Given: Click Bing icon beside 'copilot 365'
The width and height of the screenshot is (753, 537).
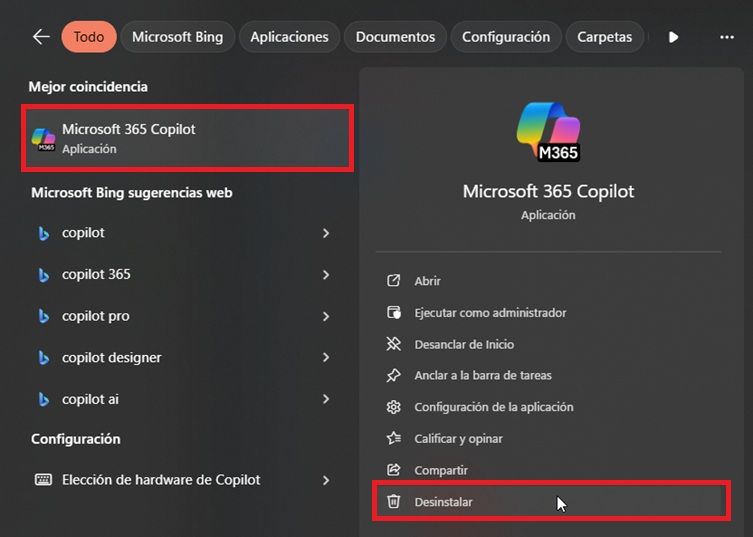Looking at the screenshot, I should [x=44, y=275].
